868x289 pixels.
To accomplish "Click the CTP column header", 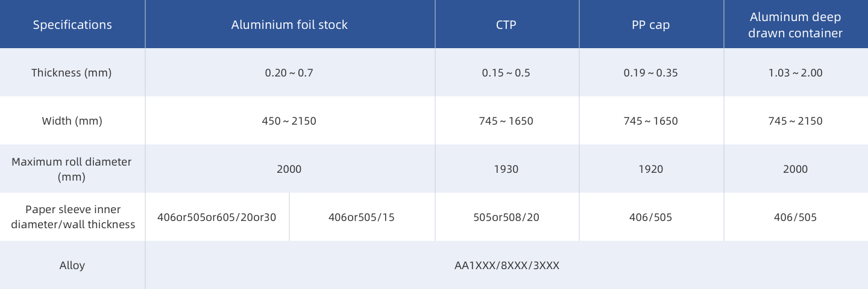I will pyautogui.click(x=506, y=25).
